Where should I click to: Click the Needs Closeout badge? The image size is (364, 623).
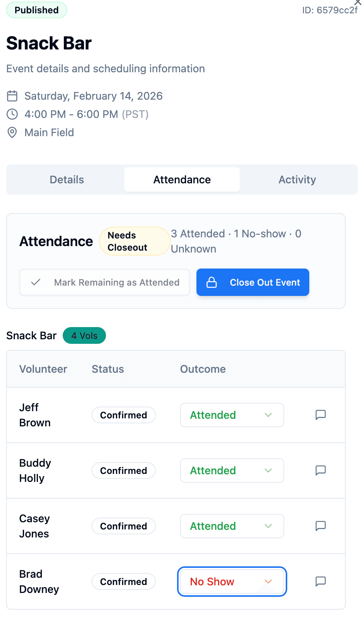coord(135,241)
